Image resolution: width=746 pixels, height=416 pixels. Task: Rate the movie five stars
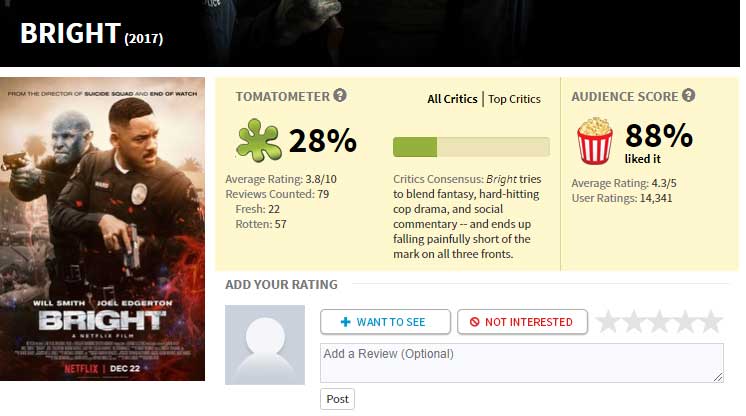pyautogui.click(x=711, y=321)
